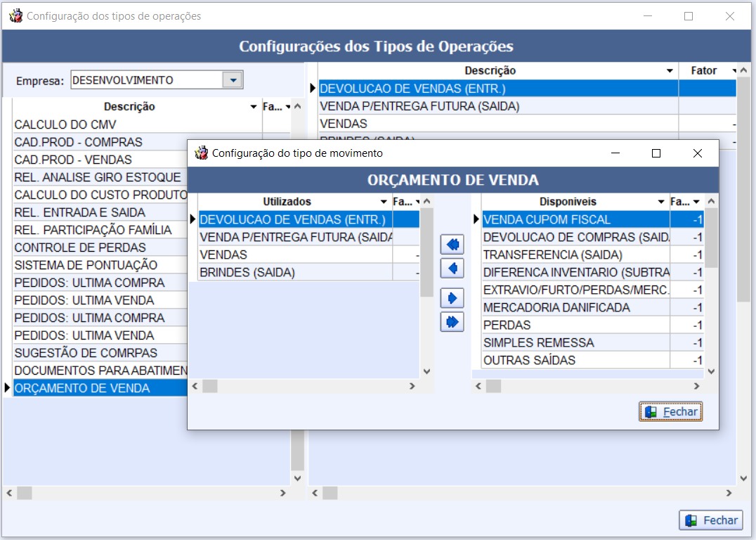Maximize the Configuração do tipo de movimento dialog
Viewport: 756px width, 540px height.
656,153
